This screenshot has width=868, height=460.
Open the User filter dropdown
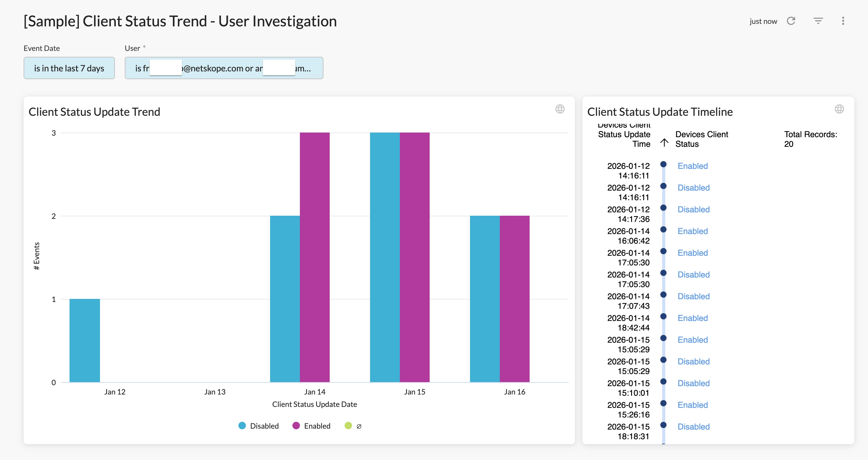click(x=224, y=68)
